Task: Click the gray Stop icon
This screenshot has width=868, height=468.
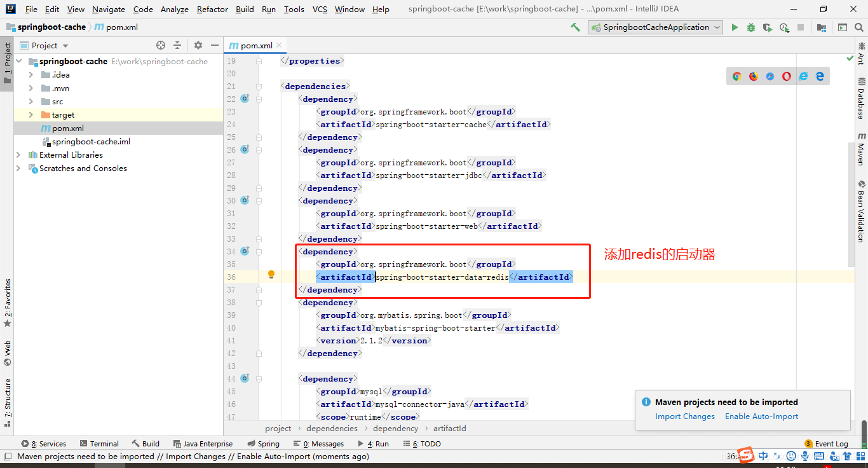Action: [x=801, y=27]
